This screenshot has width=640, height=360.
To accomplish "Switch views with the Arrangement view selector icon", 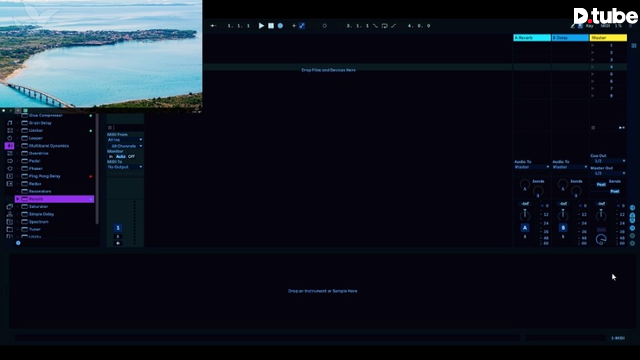I will click(x=634, y=46).
